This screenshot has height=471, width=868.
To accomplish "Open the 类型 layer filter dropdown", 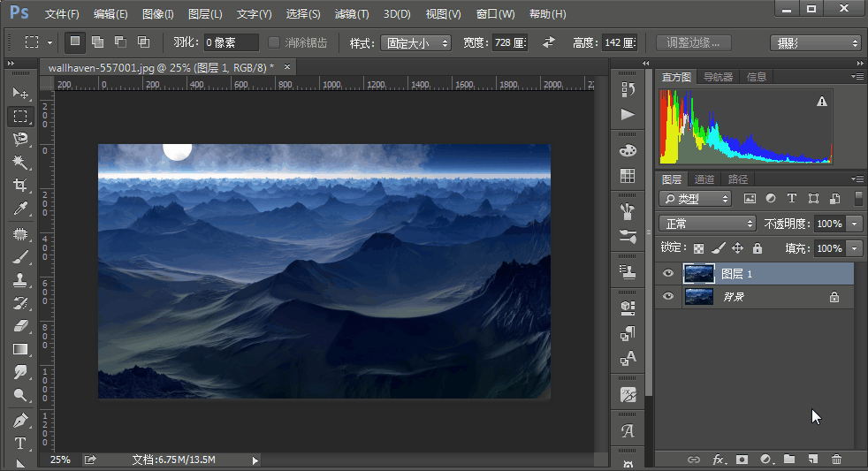I will [x=696, y=198].
